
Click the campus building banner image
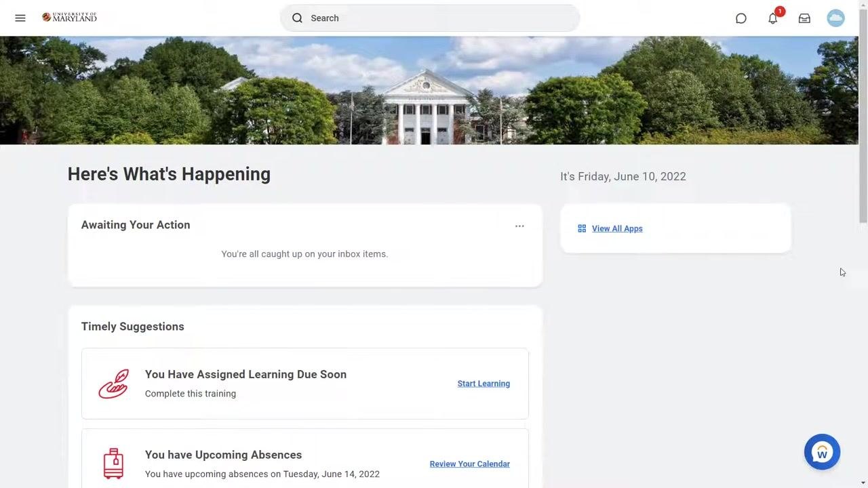click(x=429, y=90)
